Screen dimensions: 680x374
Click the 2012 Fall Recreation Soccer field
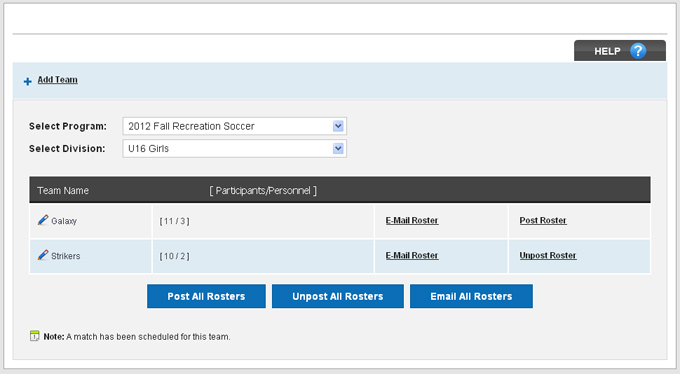click(234, 126)
